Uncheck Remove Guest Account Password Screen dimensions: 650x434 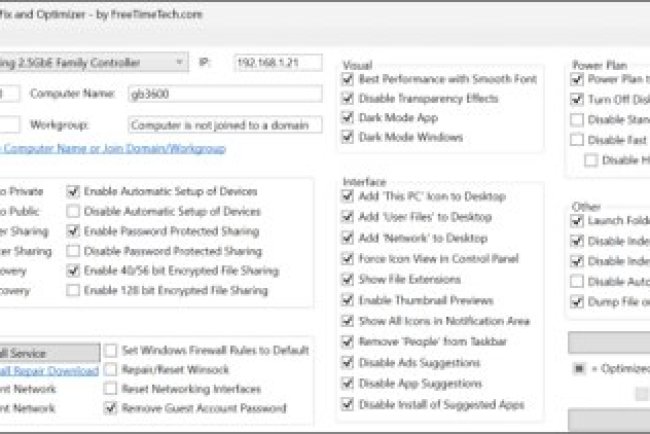(112, 408)
